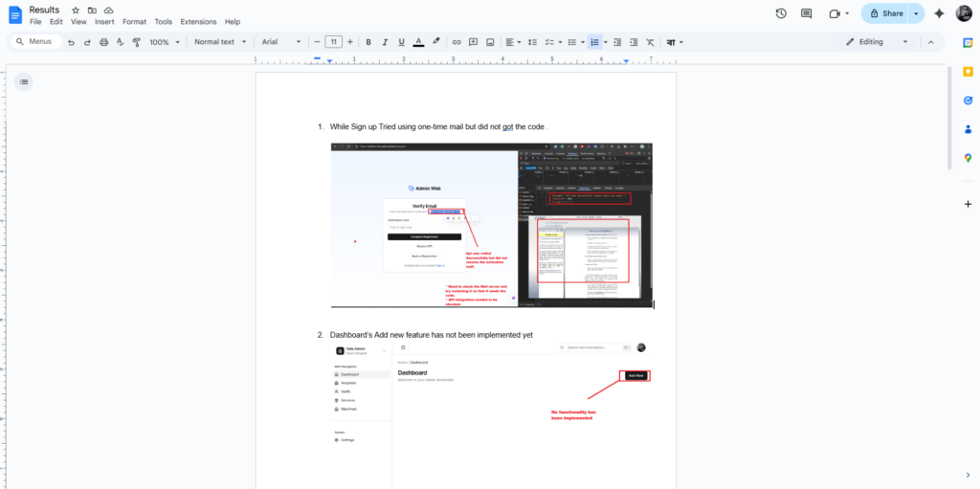Star the Results document
The image size is (980, 489).
point(76,10)
